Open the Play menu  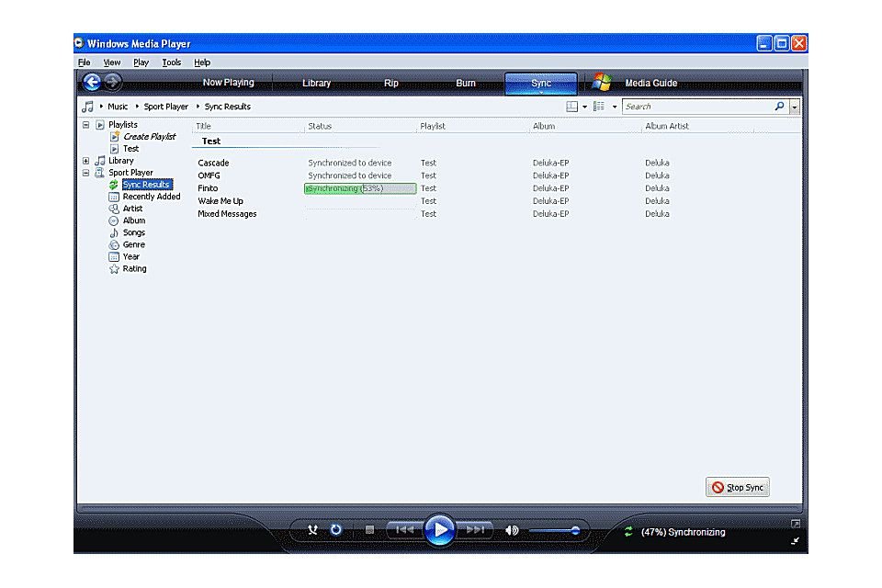[141, 62]
